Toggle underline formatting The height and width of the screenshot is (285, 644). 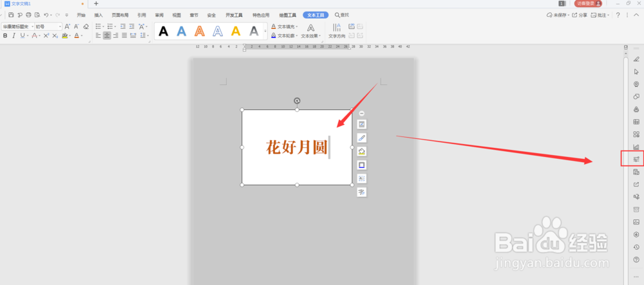click(x=23, y=35)
